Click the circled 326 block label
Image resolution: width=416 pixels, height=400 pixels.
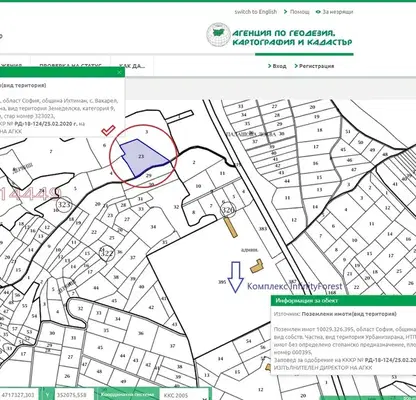coord(228,210)
